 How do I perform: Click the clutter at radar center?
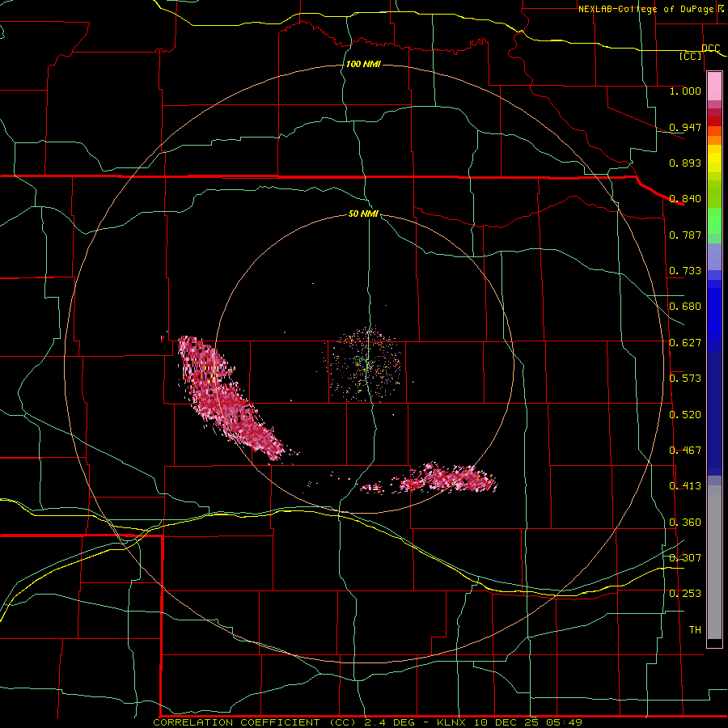(x=365, y=365)
